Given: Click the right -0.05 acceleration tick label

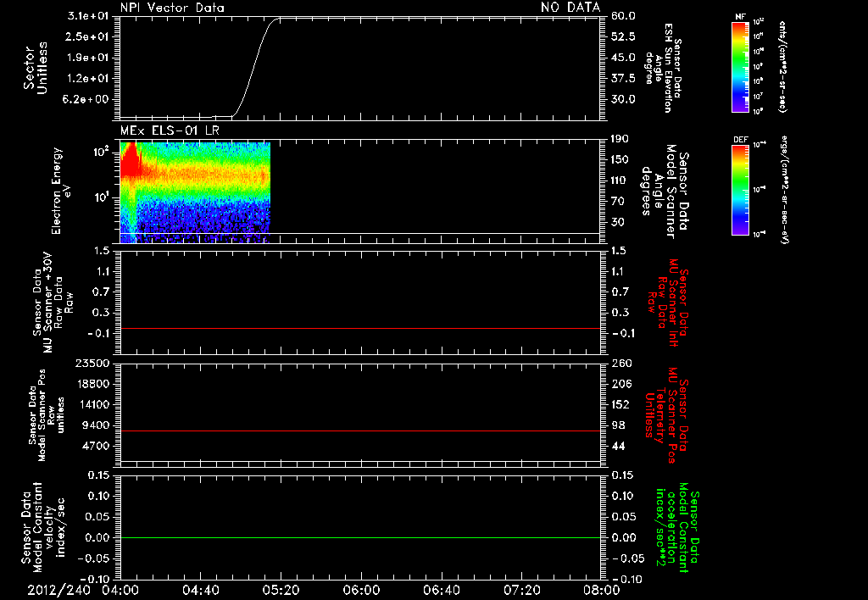Looking at the screenshot, I should pyautogui.click(x=628, y=558).
